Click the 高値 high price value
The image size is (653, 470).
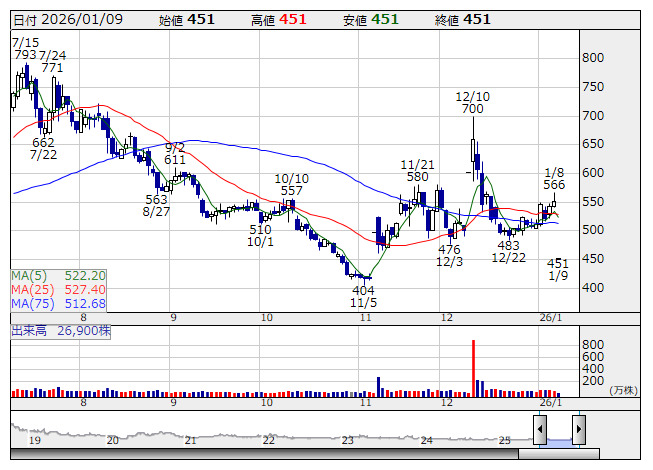(292, 19)
